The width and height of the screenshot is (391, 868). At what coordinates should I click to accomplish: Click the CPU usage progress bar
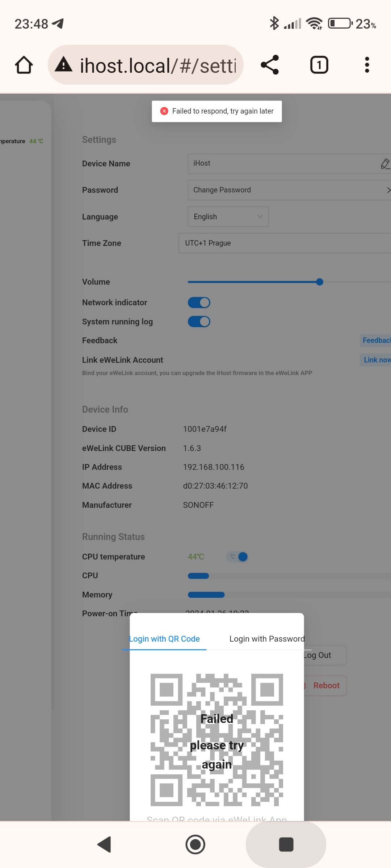(289, 576)
